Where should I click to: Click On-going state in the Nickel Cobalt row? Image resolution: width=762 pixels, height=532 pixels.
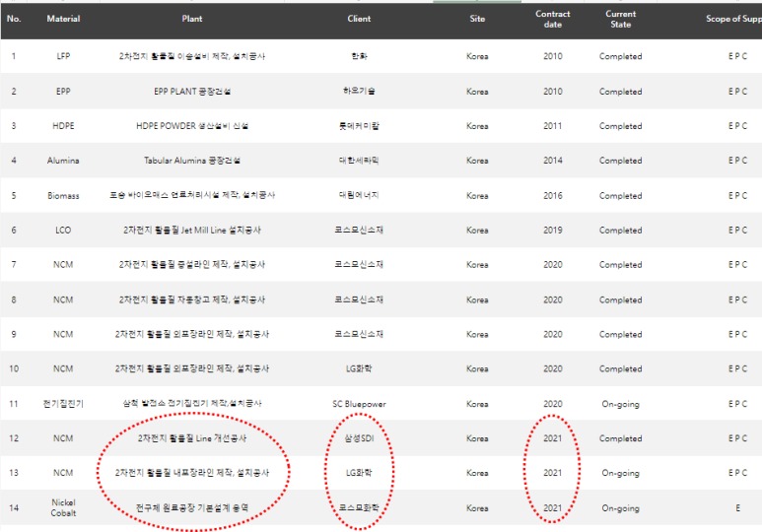point(621,508)
